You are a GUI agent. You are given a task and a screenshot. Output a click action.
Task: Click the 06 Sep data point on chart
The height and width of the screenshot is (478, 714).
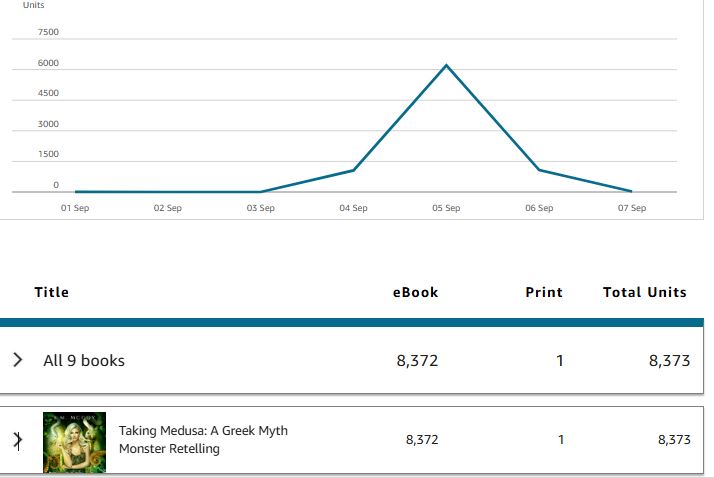coord(539,170)
